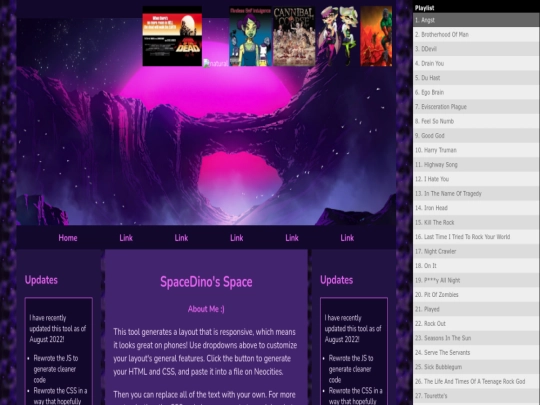Choose Harry Truman in playlist

tap(476, 150)
